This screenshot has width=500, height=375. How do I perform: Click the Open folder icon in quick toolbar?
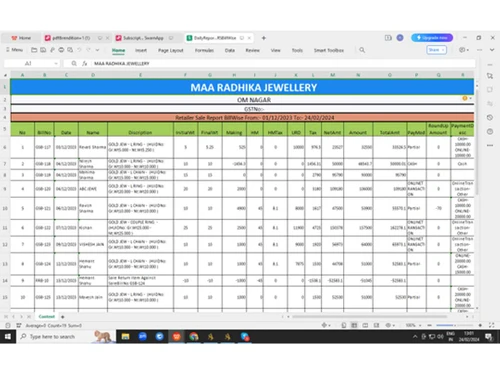tap(34, 50)
